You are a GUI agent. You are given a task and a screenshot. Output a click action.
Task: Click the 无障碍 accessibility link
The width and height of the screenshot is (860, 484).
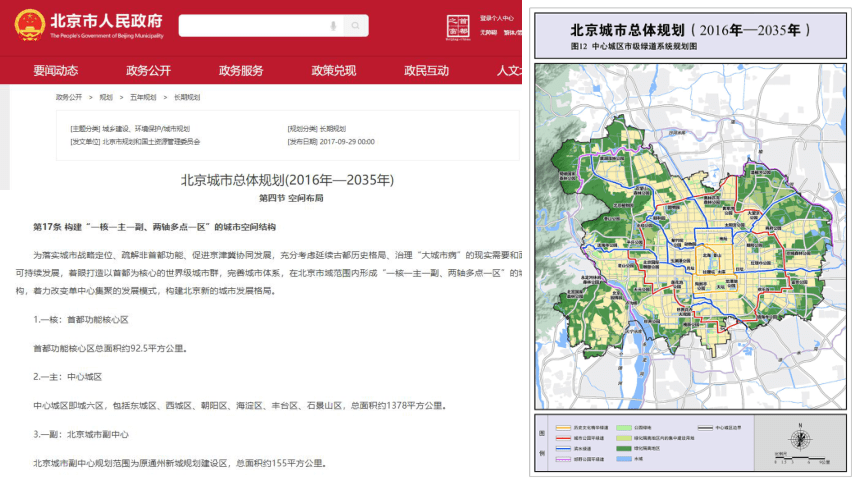click(x=489, y=32)
